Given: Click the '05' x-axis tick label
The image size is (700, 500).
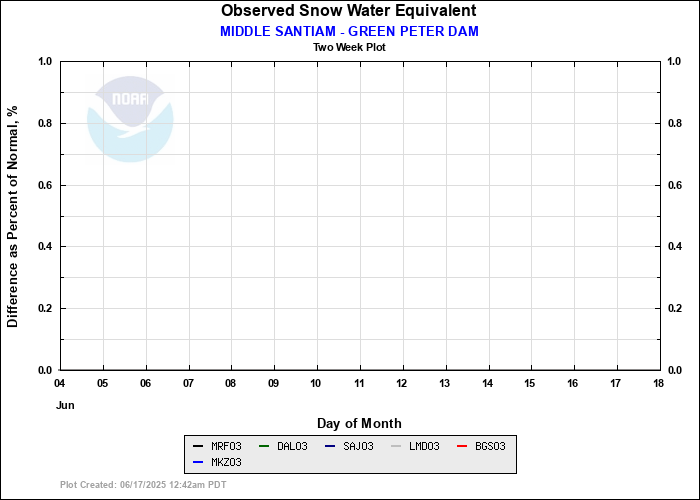Looking at the screenshot, I should [x=102, y=383].
